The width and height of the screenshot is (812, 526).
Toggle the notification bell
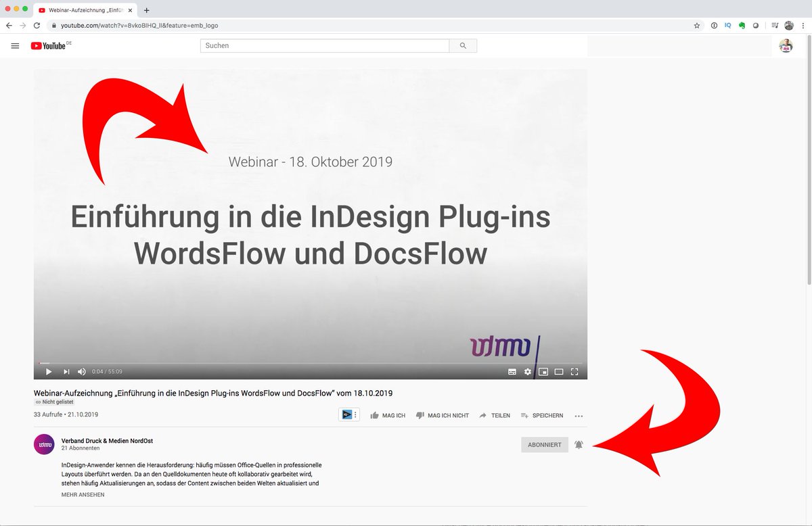pyautogui.click(x=579, y=444)
